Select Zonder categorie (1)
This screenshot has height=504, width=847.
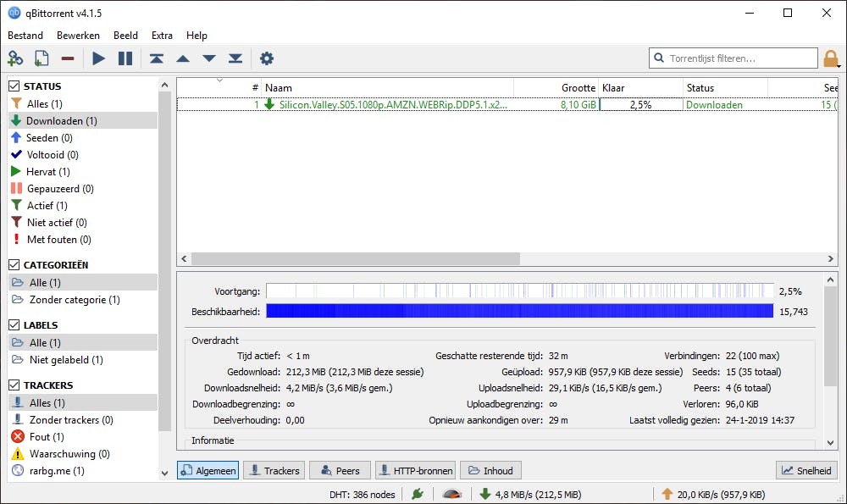coord(83,299)
